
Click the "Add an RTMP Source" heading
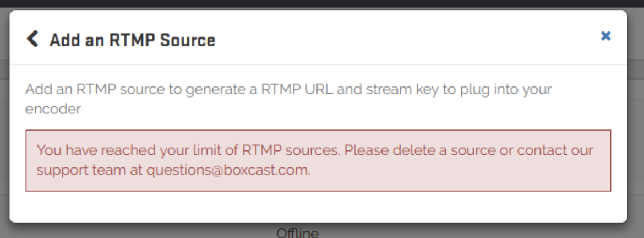point(132,40)
